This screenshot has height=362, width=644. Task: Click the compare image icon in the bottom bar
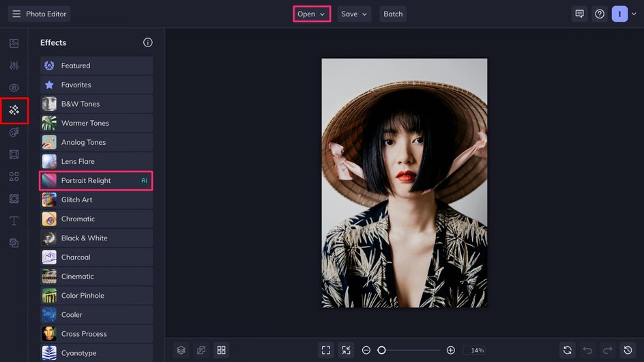coord(201,350)
